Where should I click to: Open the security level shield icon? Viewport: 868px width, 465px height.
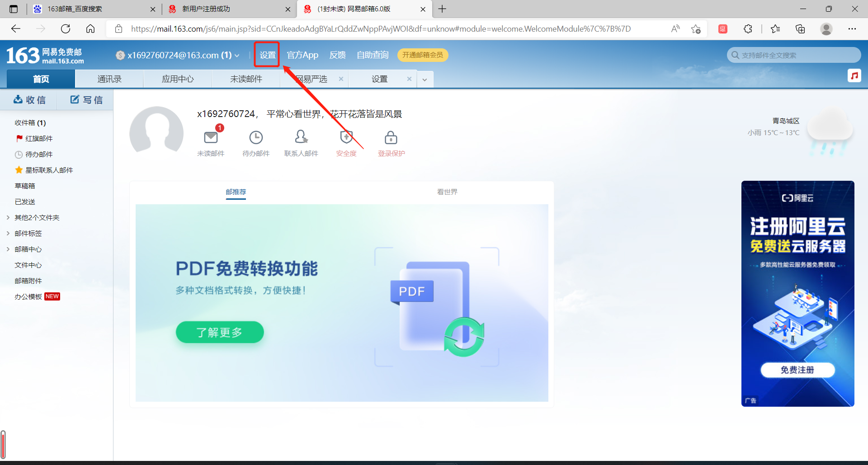pos(346,137)
